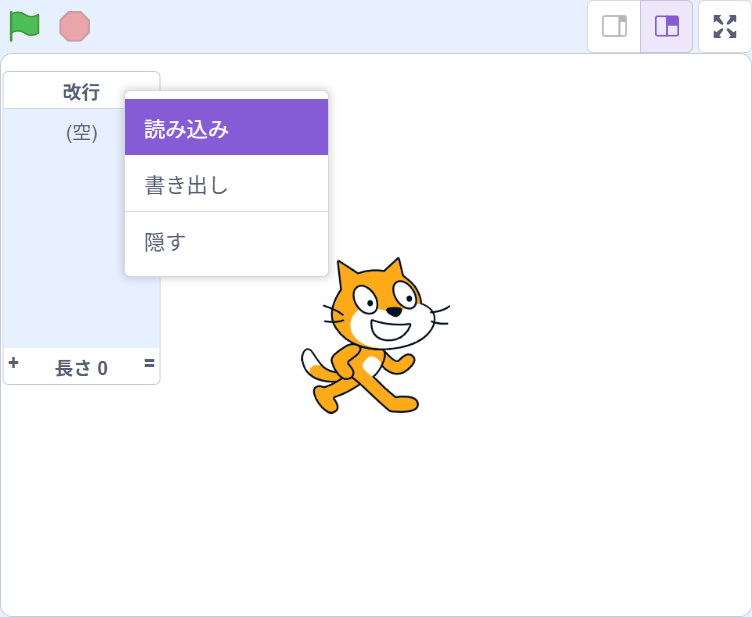
Task: Click the (空) empty list label
Action: pos(82,132)
